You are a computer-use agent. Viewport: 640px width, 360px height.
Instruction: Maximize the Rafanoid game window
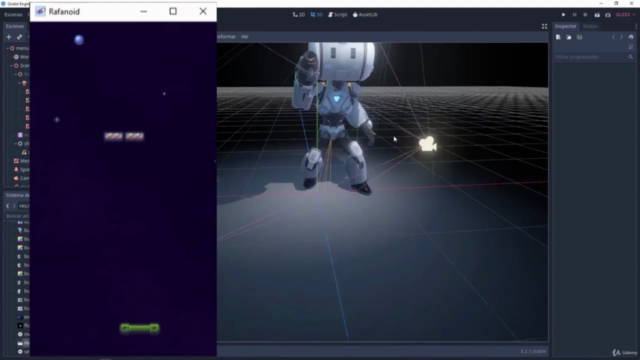173,11
